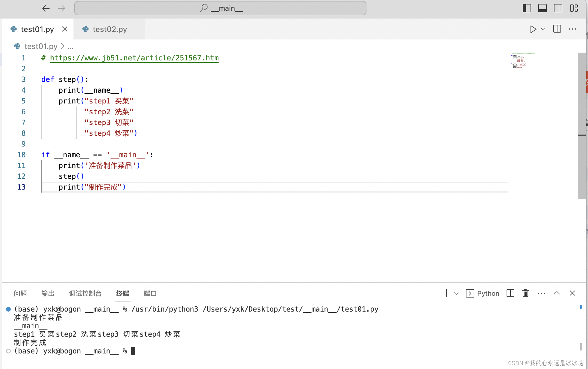Image resolution: width=588 pixels, height=369 pixels.
Task: Click test01.py in the breadcrumb
Action: click(x=41, y=46)
